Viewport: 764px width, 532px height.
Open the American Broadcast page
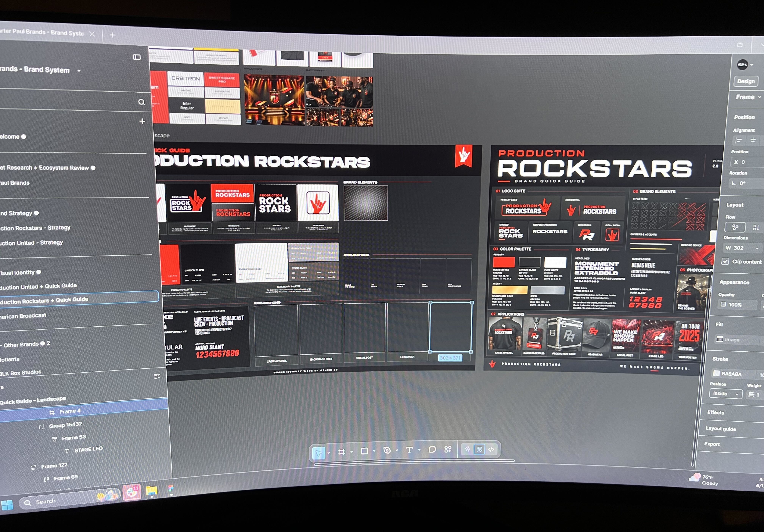click(23, 316)
